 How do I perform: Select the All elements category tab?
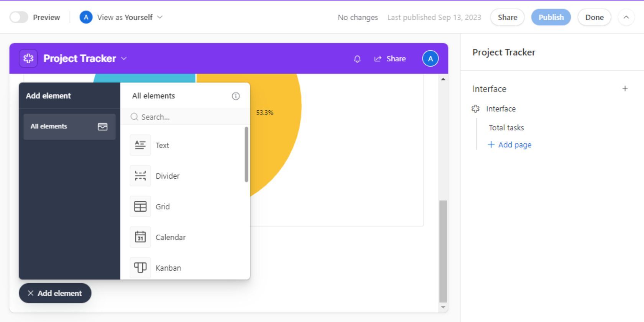point(69,127)
